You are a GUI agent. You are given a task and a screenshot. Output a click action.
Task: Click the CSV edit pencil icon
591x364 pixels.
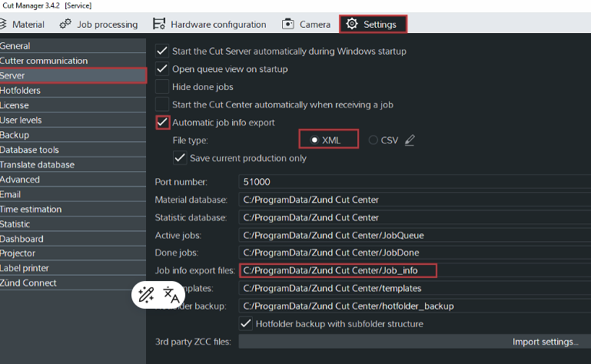410,141
